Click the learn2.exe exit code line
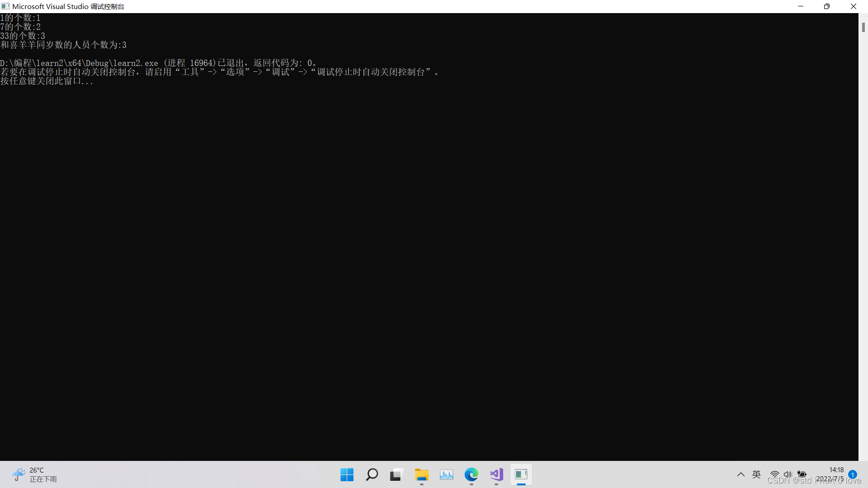This screenshot has width=868, height=488. point(158,63)
